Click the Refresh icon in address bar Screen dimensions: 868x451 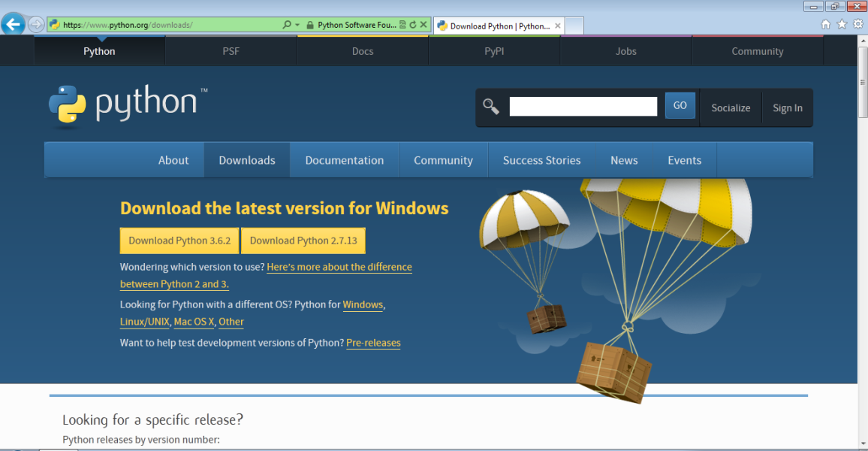413,25
